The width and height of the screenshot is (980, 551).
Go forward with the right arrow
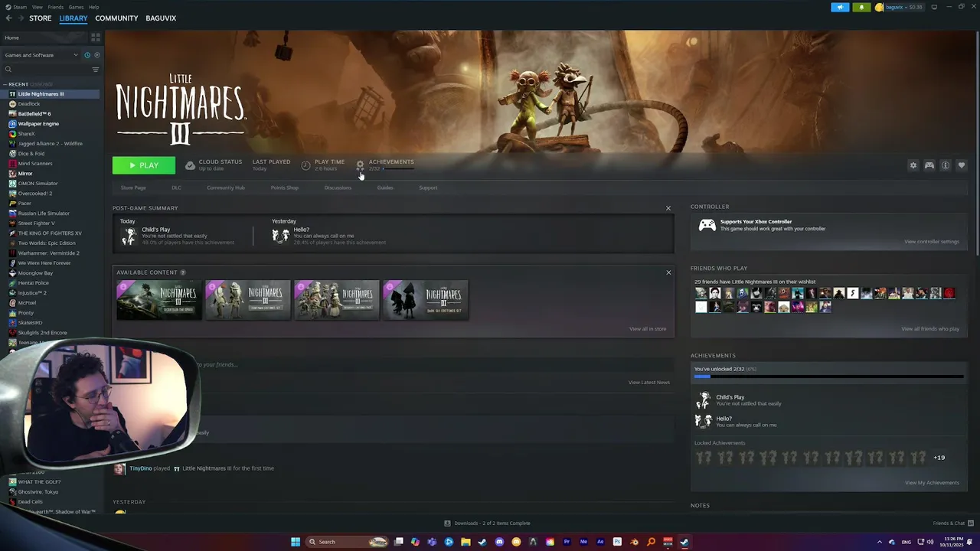pos(20,18)
